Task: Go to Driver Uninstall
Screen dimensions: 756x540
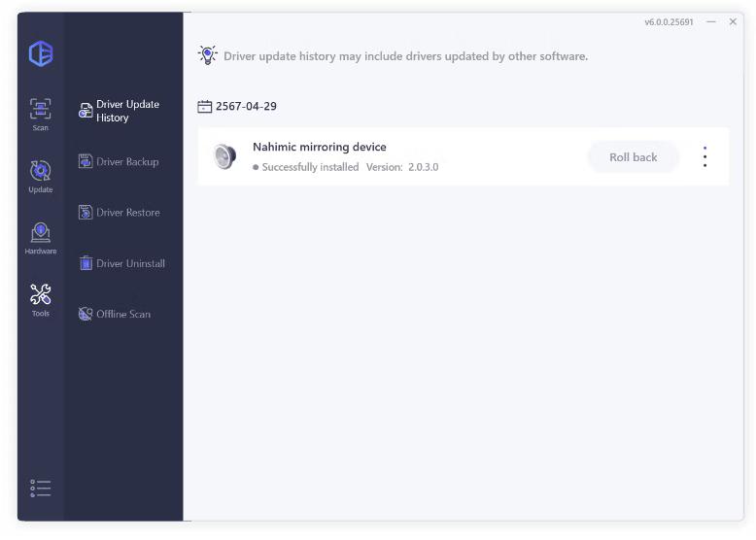Action: pos(121,263)
